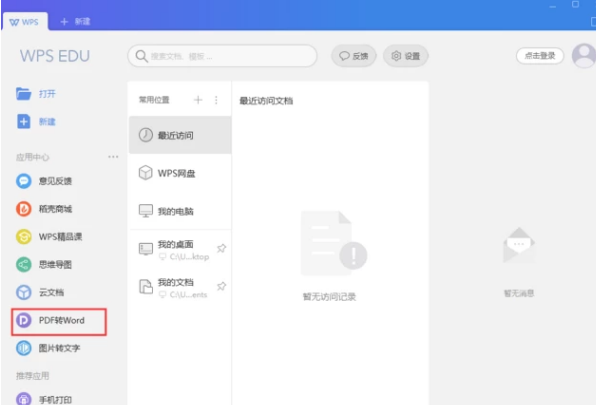This screenshot has height=405, width=596.
Task: Add a new common location with plus
Action: coord(198,100)
